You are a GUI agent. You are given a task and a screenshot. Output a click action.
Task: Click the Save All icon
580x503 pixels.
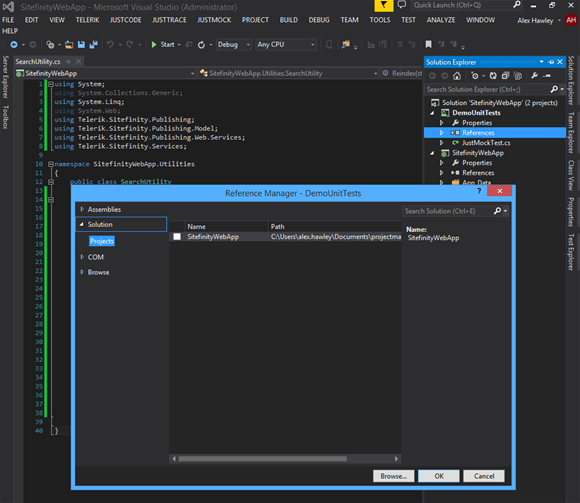click(94, 45)
